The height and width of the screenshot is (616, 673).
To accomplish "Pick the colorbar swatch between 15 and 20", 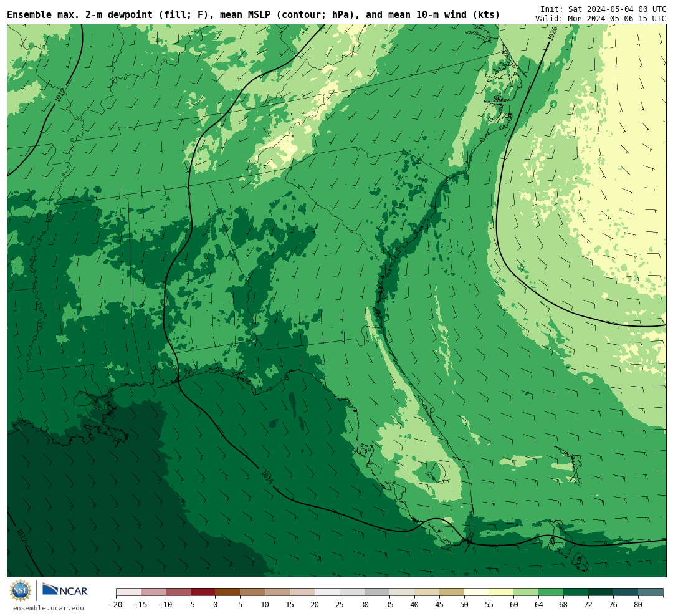I will (x=303, y=592).
